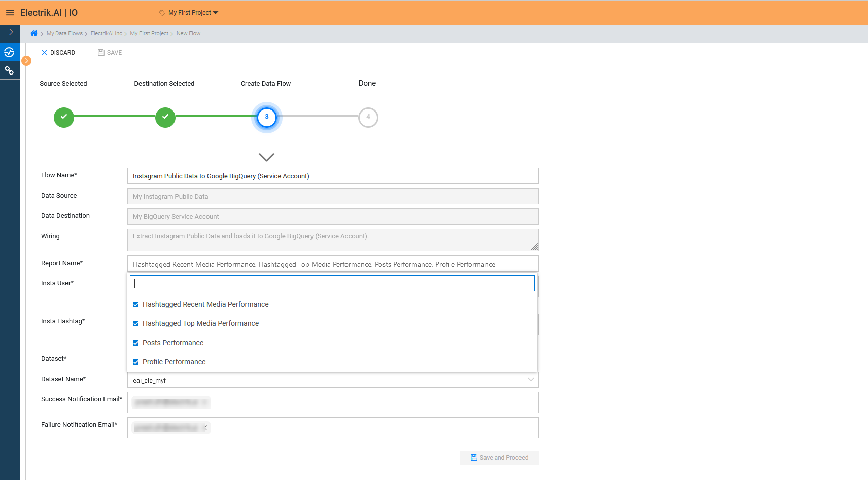Uncheck Hashtagged Recent Media Performance
The image size is (868, 480).
135,304
